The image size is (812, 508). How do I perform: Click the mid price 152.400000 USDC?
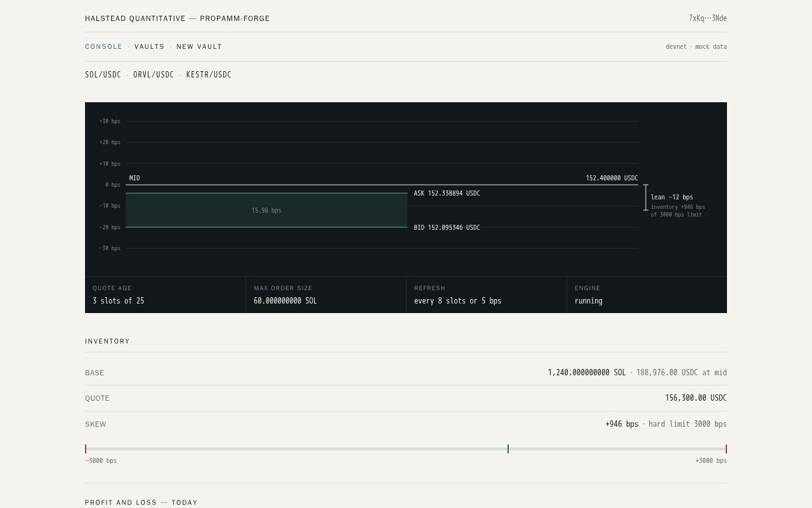pyautogui.click(x=612, y=178)
